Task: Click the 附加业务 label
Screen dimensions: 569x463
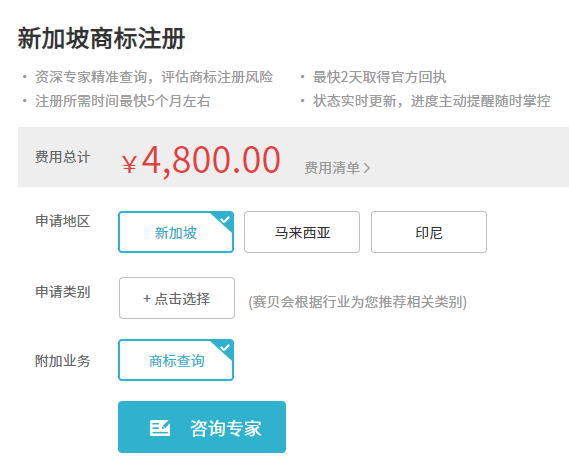Action: pos(63,361)
